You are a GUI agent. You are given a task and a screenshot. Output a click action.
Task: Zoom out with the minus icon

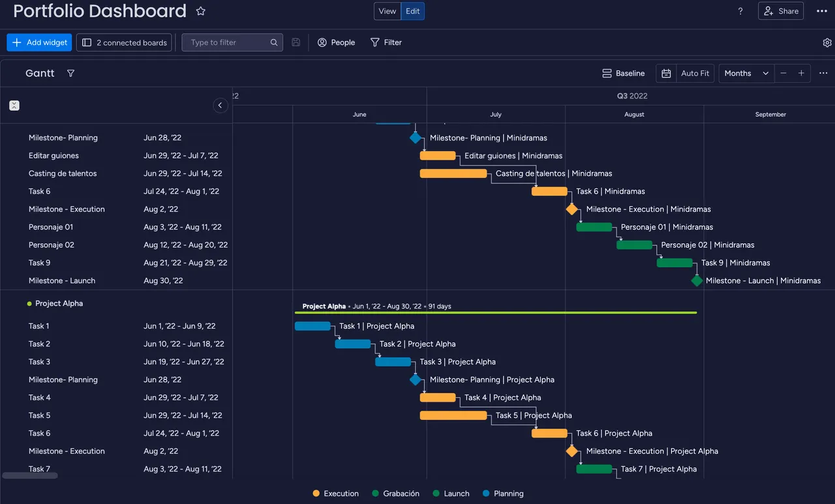pyautogui.click(x=783, y=73)
